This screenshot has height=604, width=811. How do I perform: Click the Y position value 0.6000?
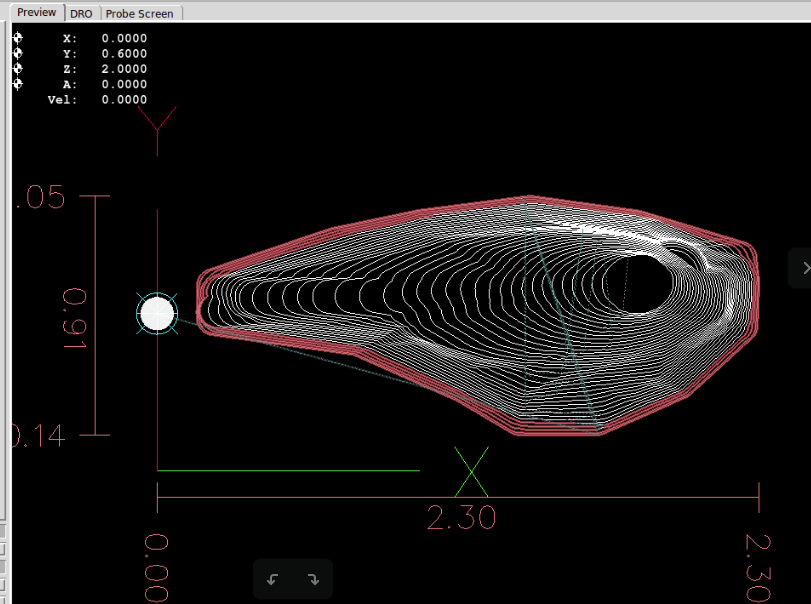pos(124,54)
